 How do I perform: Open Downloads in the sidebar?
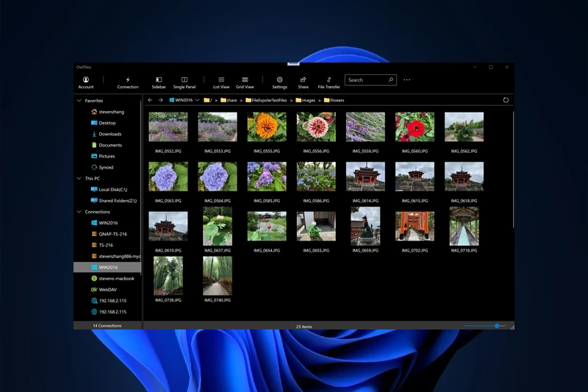pyautogui.click(x=107, y=134)
